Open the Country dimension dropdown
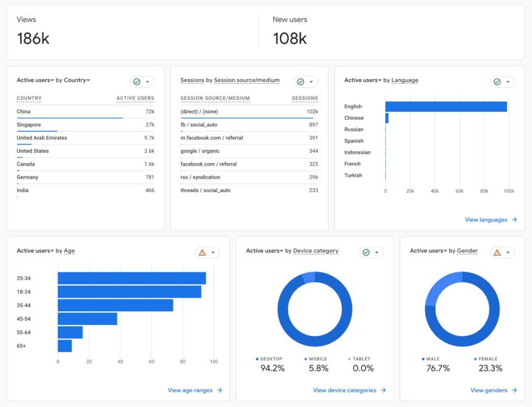Image resolution: width=532 pixels, height=407 pixels. (x=88, y=80)
